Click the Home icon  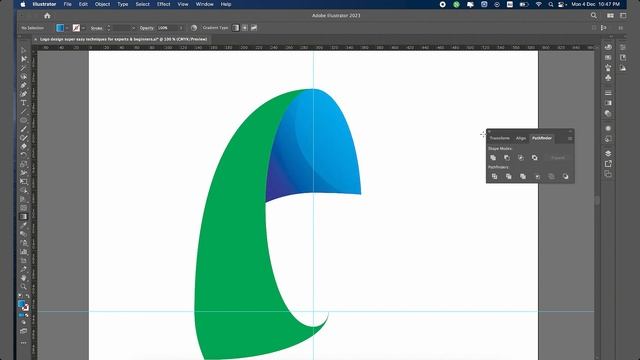pyautogui.click(x=47, y=16)
